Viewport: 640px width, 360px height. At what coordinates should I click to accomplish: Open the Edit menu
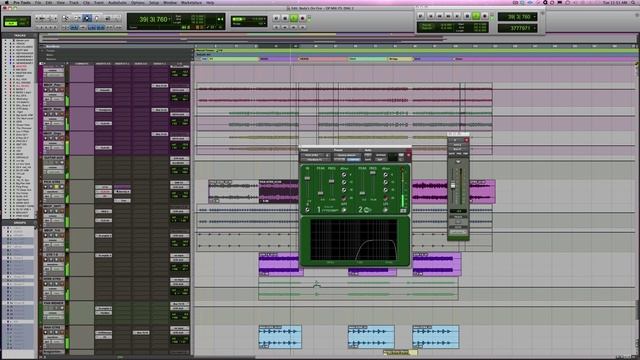pyautogui.click(x=49, y=2)
